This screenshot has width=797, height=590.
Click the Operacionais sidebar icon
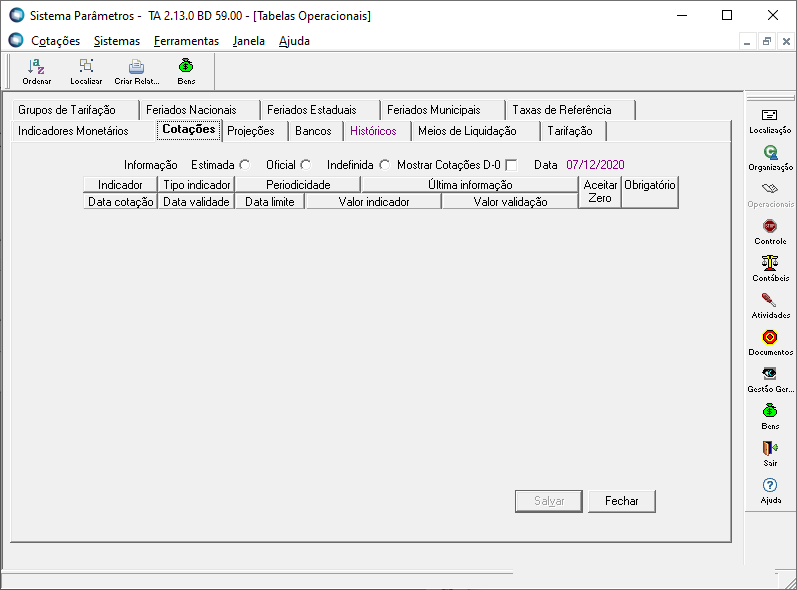click(x=770, y=195)
